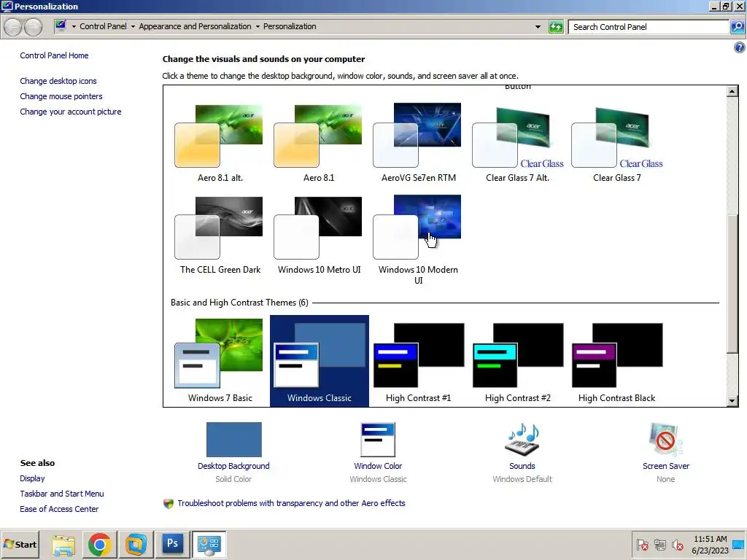Viewport: 747px width, 560px height.
Task: Click Change desktop icons link
Action: pos(58,81)
